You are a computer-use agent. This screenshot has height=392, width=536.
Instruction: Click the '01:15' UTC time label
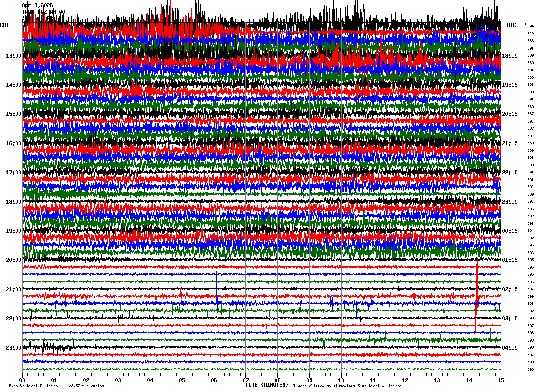tap(509, 260)
